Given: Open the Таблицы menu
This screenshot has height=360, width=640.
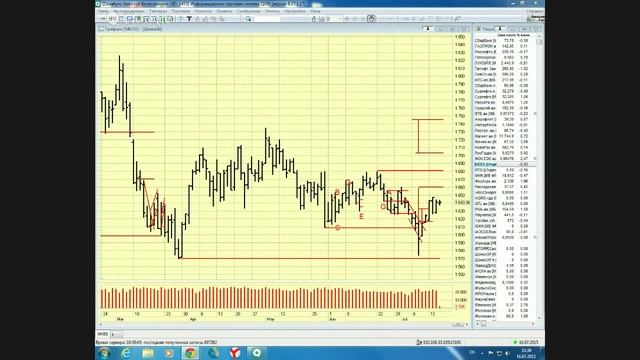Looking at the screenshot, I should [158, 11].
